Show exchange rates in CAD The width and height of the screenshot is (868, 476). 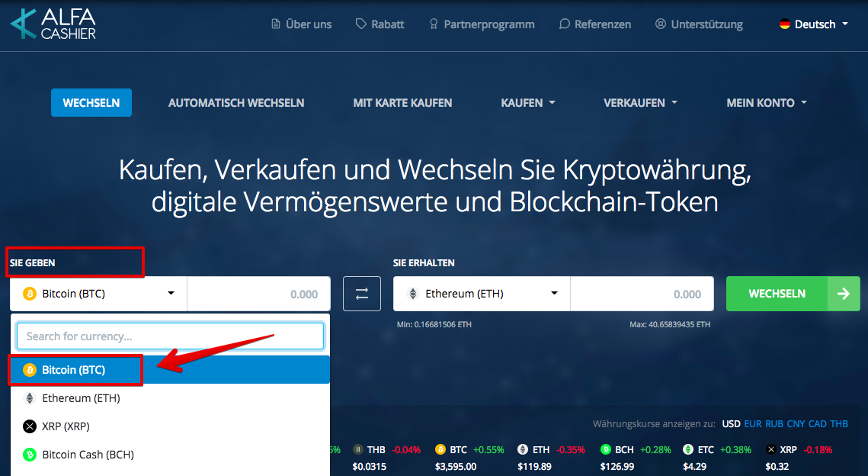click(x=818, y=424)
